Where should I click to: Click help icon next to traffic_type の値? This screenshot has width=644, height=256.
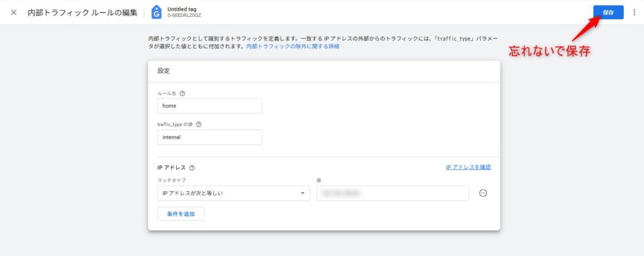pyautogui.click(x=199, y=125)
